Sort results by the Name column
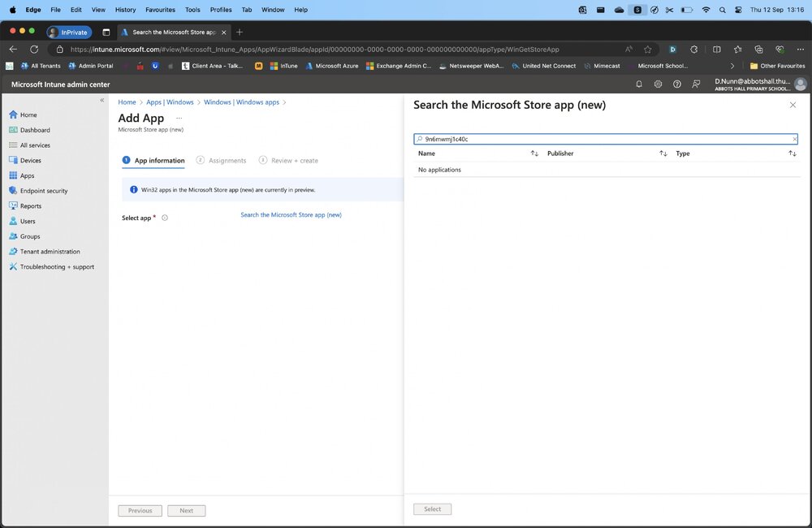This screenshot has height=528, width=812. click(534, 154)
